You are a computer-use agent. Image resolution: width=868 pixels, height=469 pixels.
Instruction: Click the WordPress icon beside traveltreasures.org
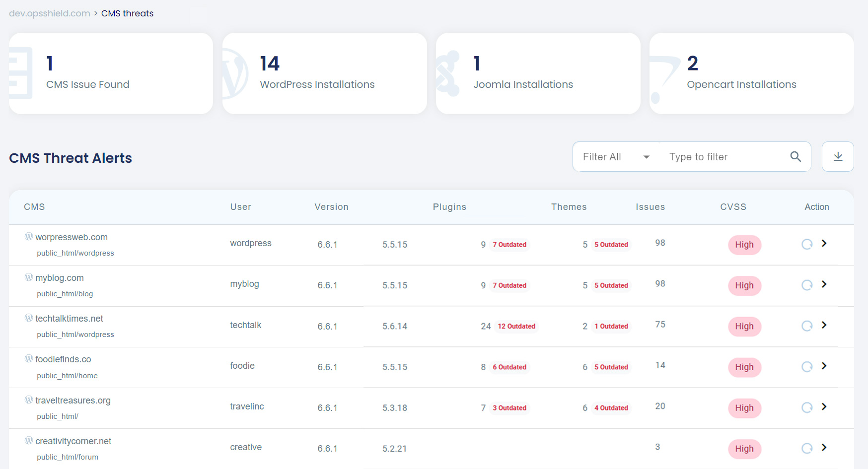click(29, 400)
